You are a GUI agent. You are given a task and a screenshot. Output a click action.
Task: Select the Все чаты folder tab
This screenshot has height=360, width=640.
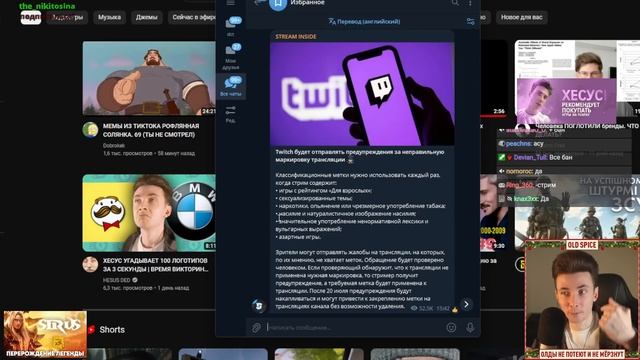click(231, 86)
